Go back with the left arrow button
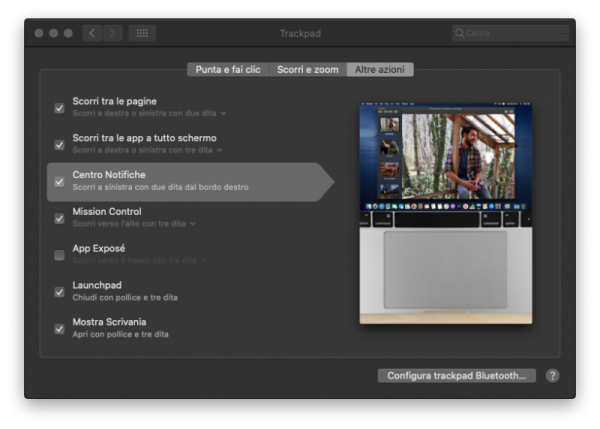The height and width of the screenshot is (429, 600). (92, 33)
